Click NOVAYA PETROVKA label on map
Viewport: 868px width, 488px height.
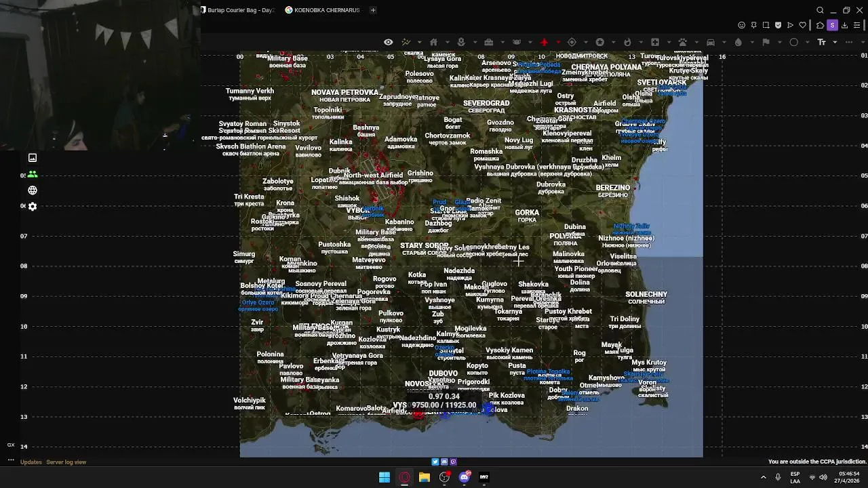click(x=344, y=92)
